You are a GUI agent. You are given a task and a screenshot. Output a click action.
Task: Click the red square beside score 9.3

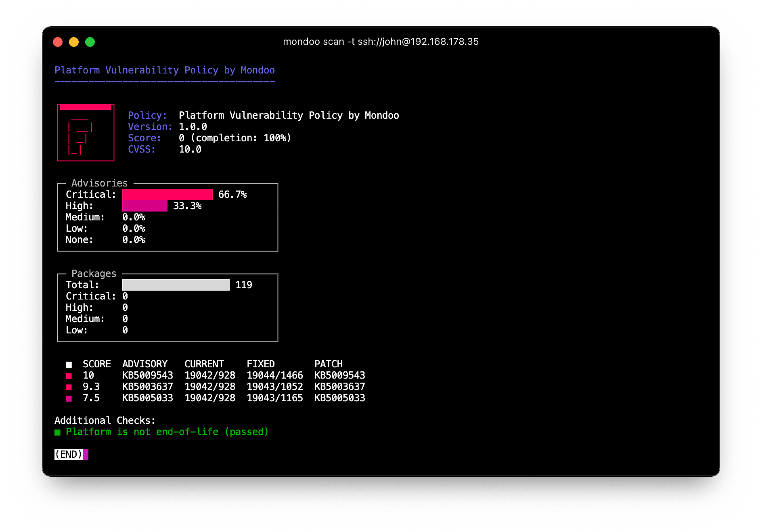click(x=69, y=387)
